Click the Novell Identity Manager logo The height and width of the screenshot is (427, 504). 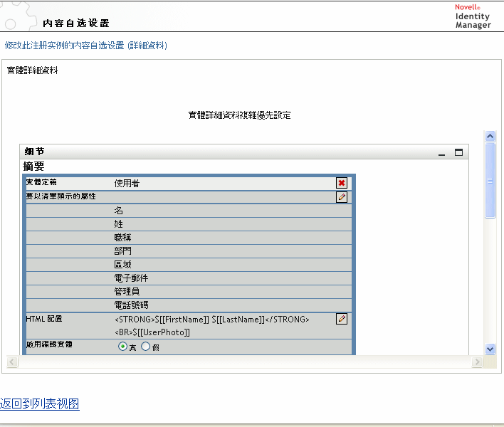pos(473,16)
